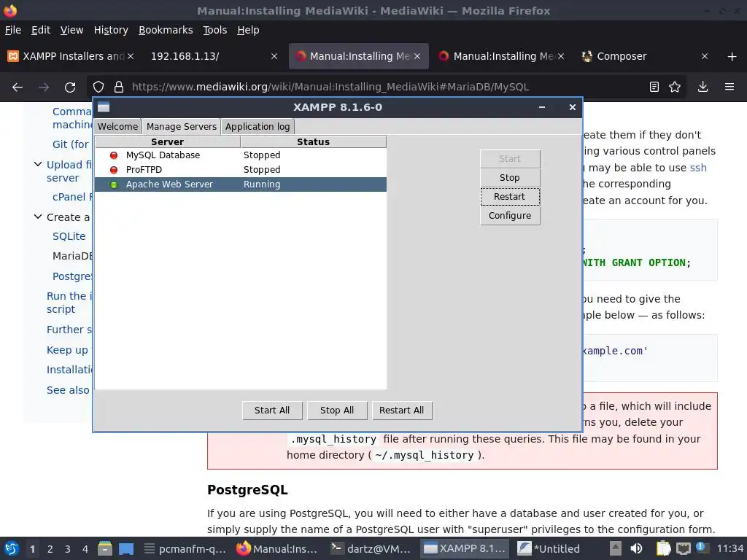Open the ssh link in article

698,168
